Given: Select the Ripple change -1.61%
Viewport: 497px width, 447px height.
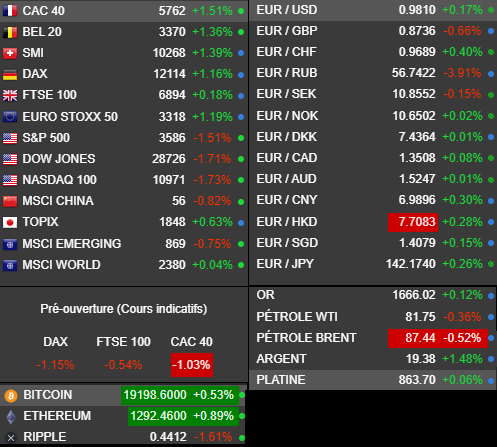Looking at the screenshot, I should 213,437.
